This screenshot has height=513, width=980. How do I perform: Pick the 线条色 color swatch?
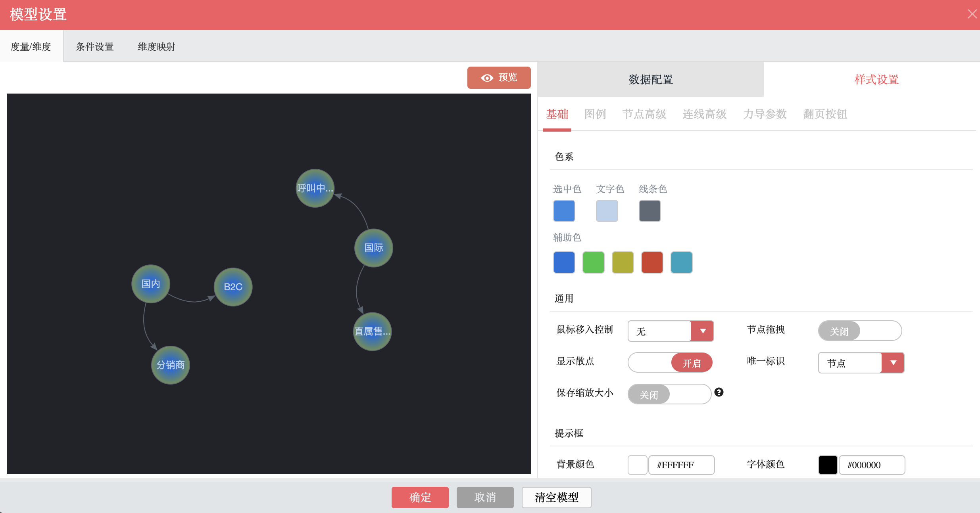tap(649, 211)
